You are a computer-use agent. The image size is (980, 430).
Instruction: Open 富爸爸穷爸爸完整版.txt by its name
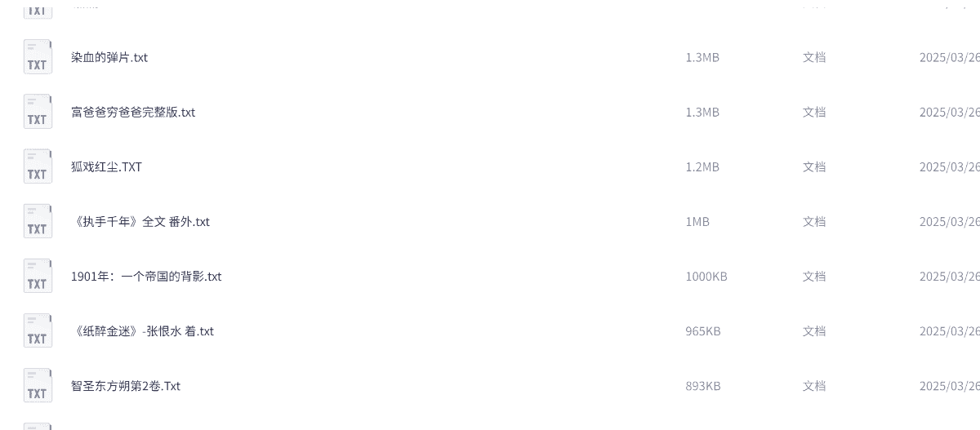point(133,112)
